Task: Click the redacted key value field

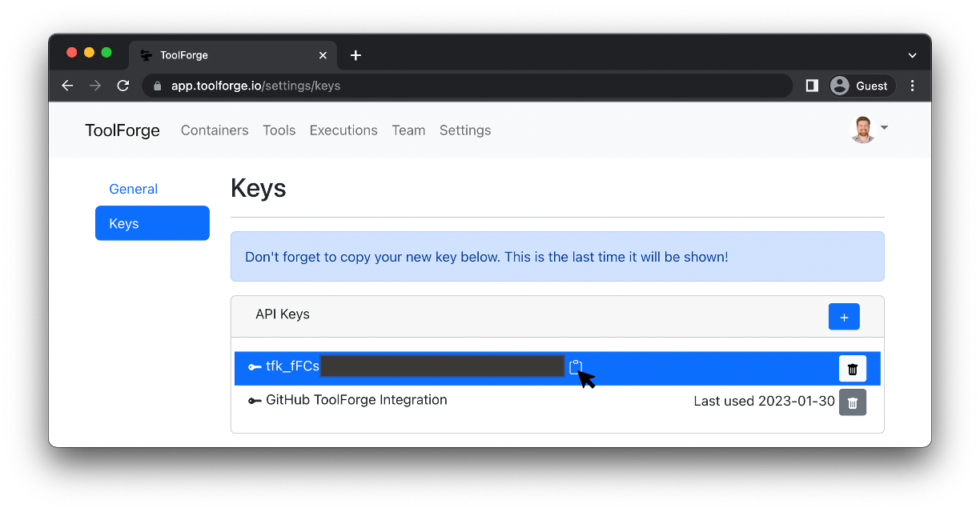Action: coord(442,366)
